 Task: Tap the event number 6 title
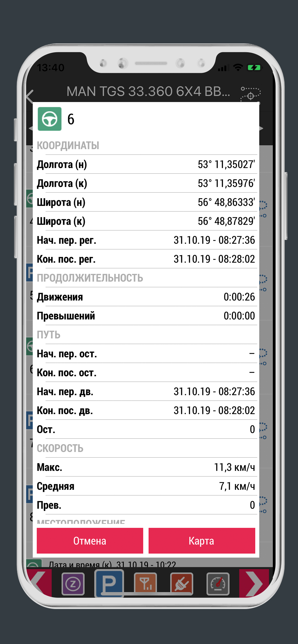point(71,119)
